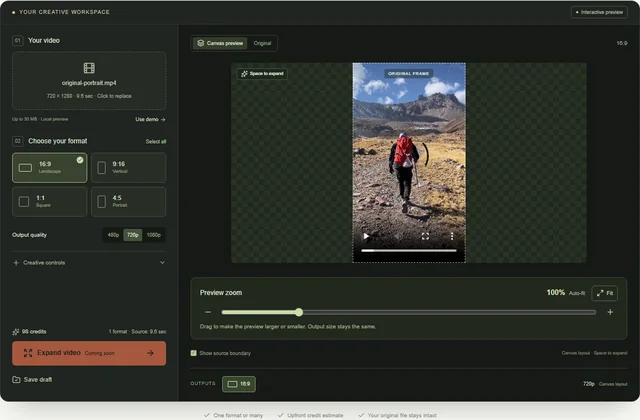Screen dimensions: 640x420
Task: Click the Fit zoom button
Action: (x=604, y=293)
